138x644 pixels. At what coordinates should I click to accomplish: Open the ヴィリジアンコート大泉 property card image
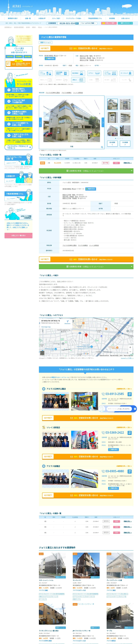click(120, 566)
